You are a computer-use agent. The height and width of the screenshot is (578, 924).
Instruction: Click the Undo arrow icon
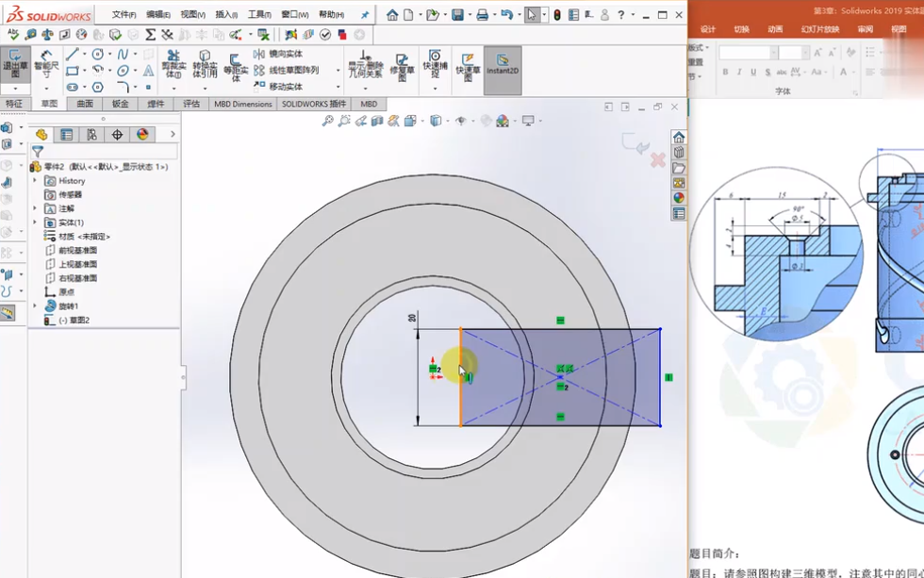point(506,15)
